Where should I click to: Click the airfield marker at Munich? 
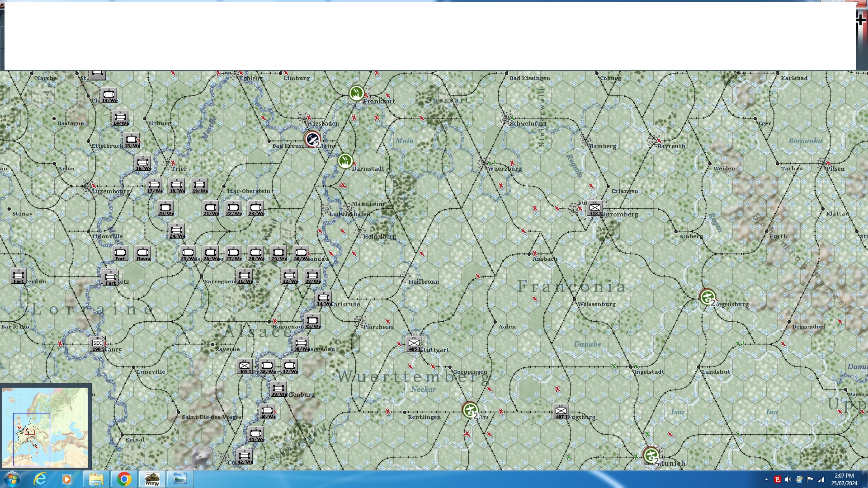tap(651, 455)
